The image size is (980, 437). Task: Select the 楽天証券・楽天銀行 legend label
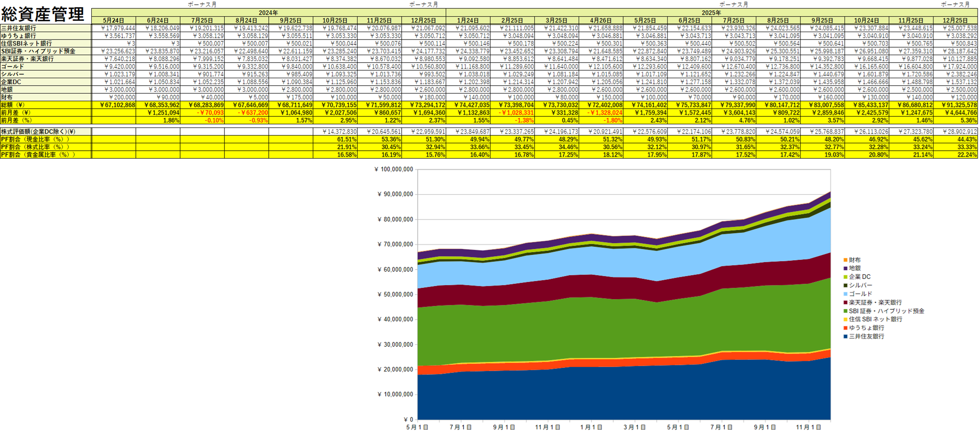(x=875, y=302)
